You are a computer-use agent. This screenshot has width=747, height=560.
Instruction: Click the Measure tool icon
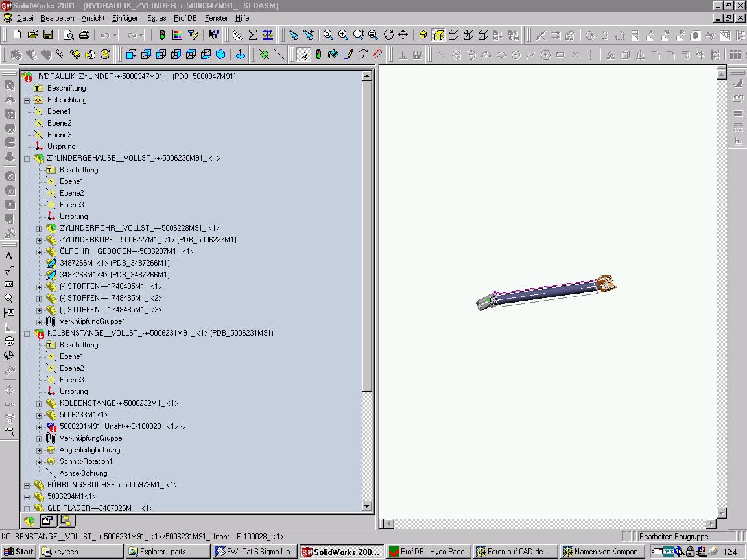[237, 35]
